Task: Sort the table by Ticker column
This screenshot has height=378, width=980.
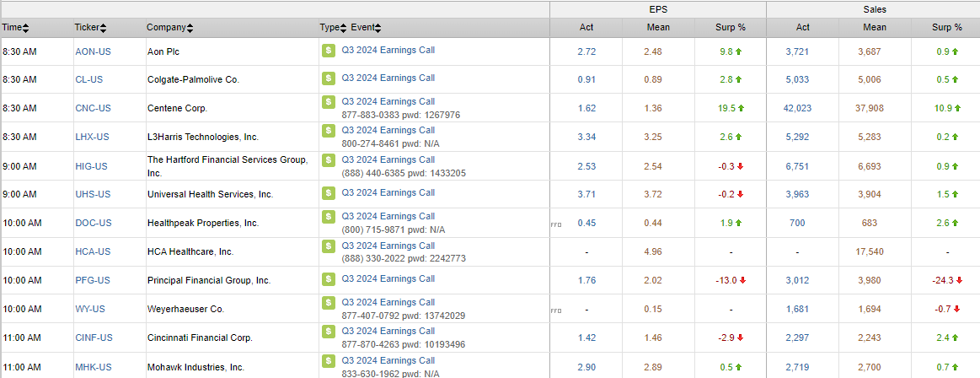Action: tap(91, 28)
